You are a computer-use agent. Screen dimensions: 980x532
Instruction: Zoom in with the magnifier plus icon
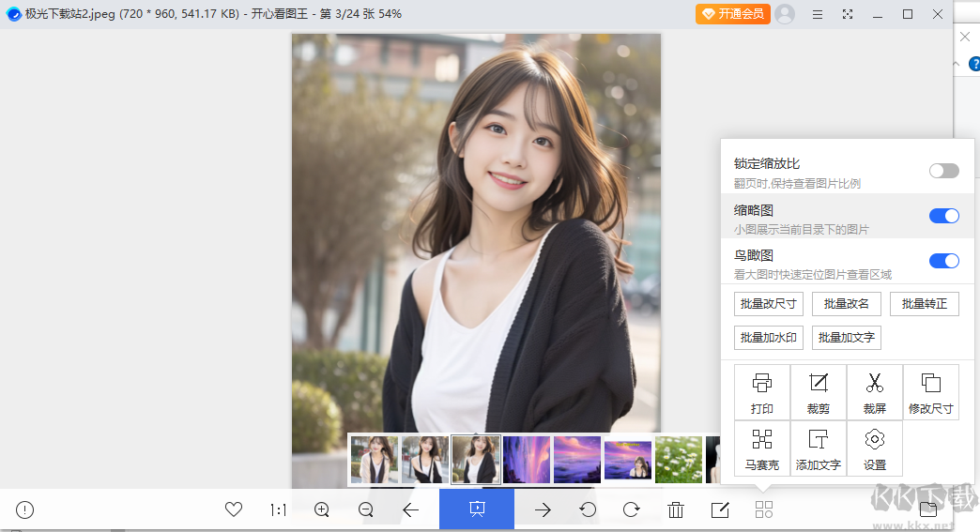[x=322, y=509]
